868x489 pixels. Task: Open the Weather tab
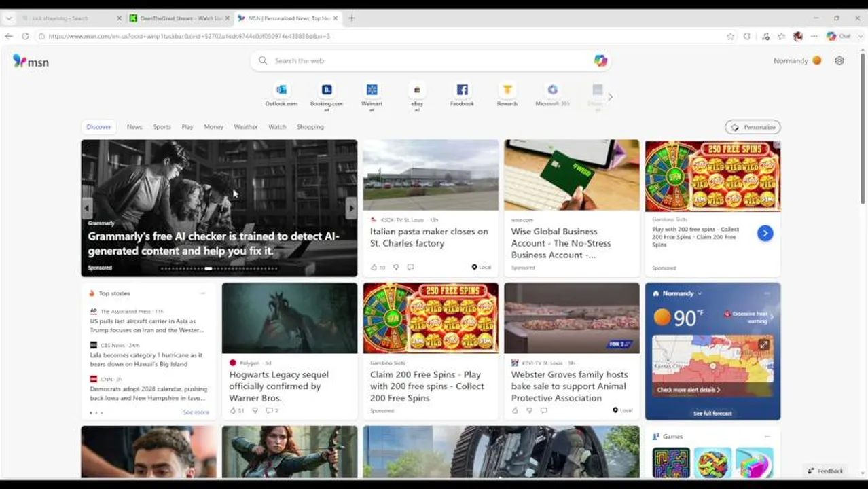(246, 127)
